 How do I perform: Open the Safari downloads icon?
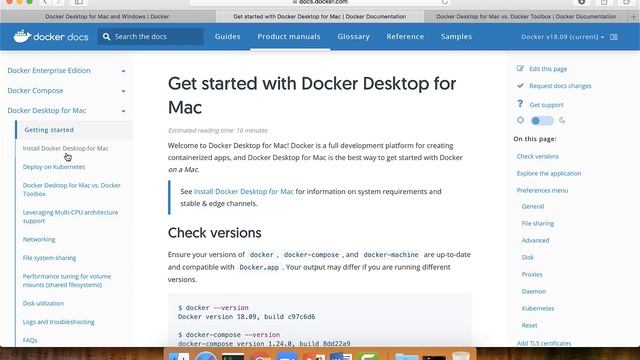[582, 2]
